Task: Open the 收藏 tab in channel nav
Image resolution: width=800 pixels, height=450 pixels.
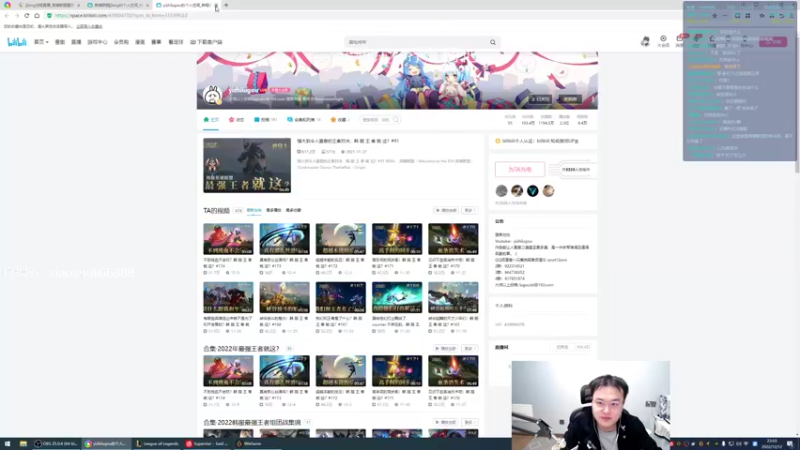Action: pos(340,120)
